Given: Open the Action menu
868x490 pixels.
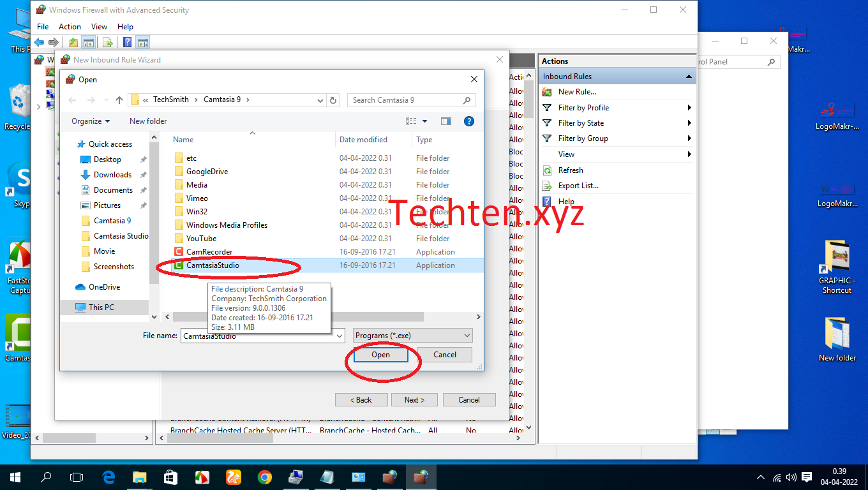Looking at the screenshot, I should click(70, 27).
